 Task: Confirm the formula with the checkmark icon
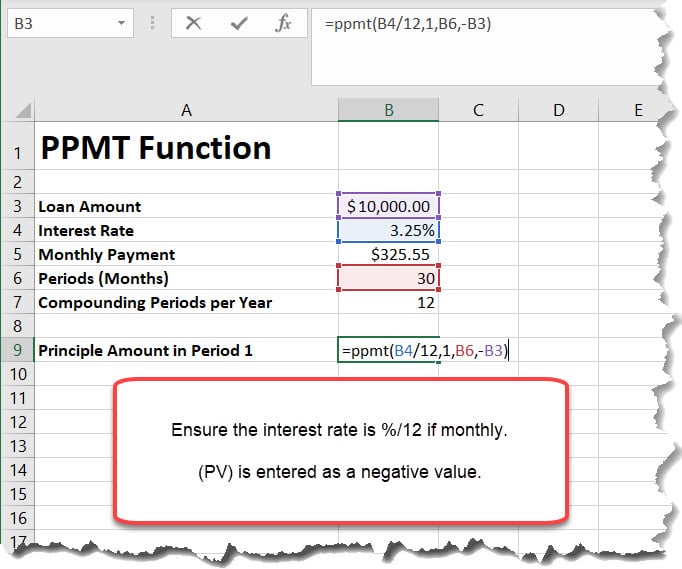(239, 23)
